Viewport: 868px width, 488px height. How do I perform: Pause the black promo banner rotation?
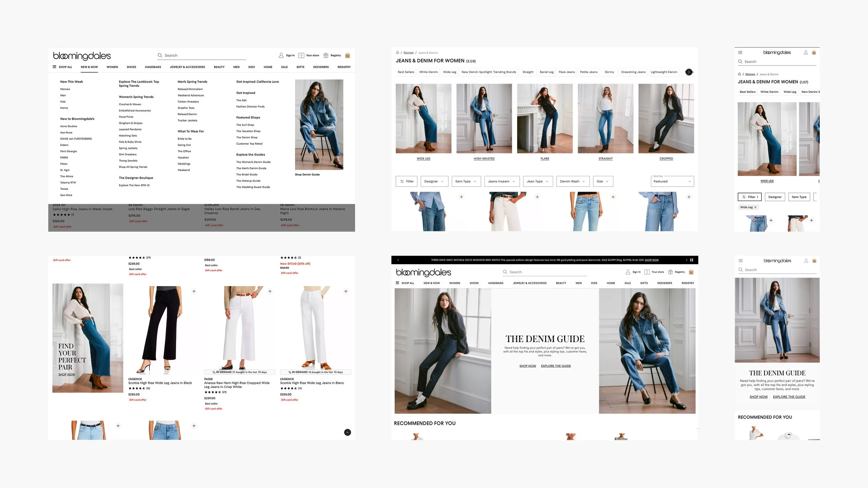[x=692, y=260]
